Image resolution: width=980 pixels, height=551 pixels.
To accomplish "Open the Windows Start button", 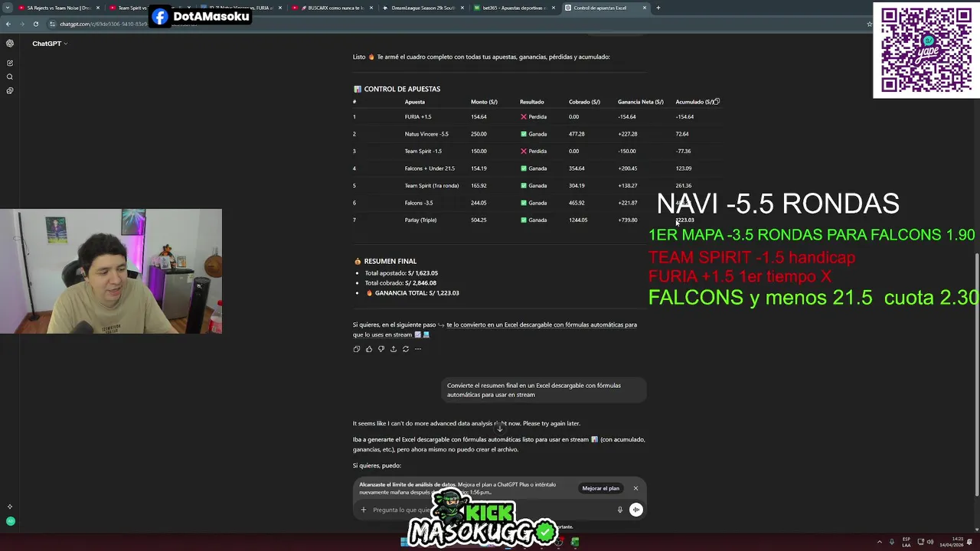I will click(x=403, y=542).
